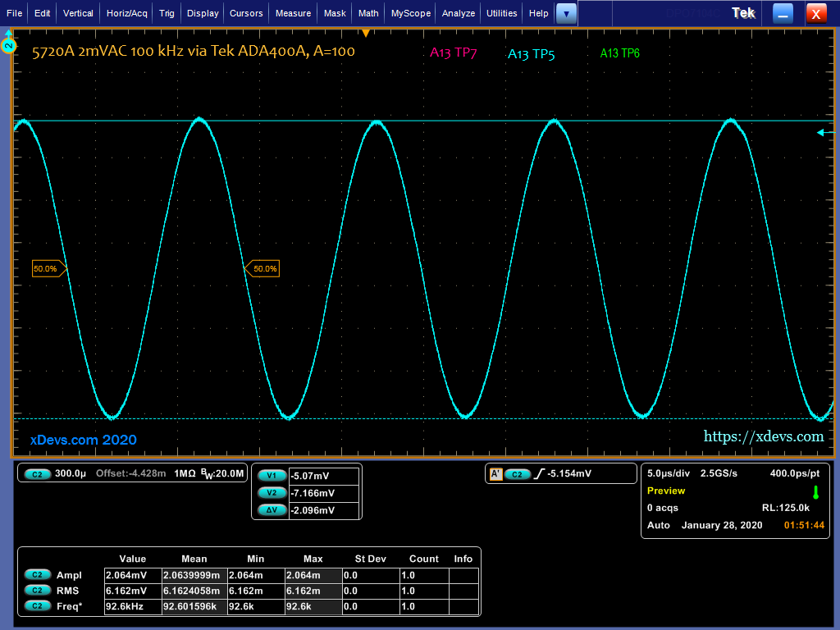Screen dimensions: 840x630
Task: Click the C2 badge for Ampl measurement
Action: pyautogui.click(x=37, y=575)
